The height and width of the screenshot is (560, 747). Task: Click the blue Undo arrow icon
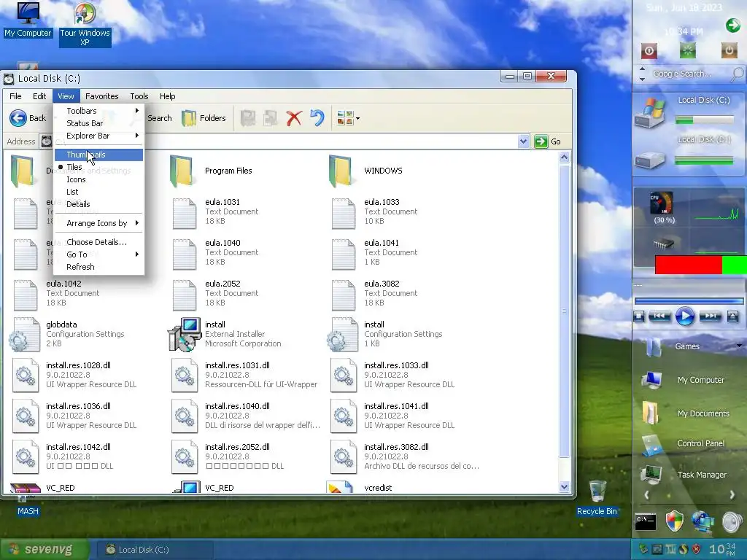coord(317,117)
